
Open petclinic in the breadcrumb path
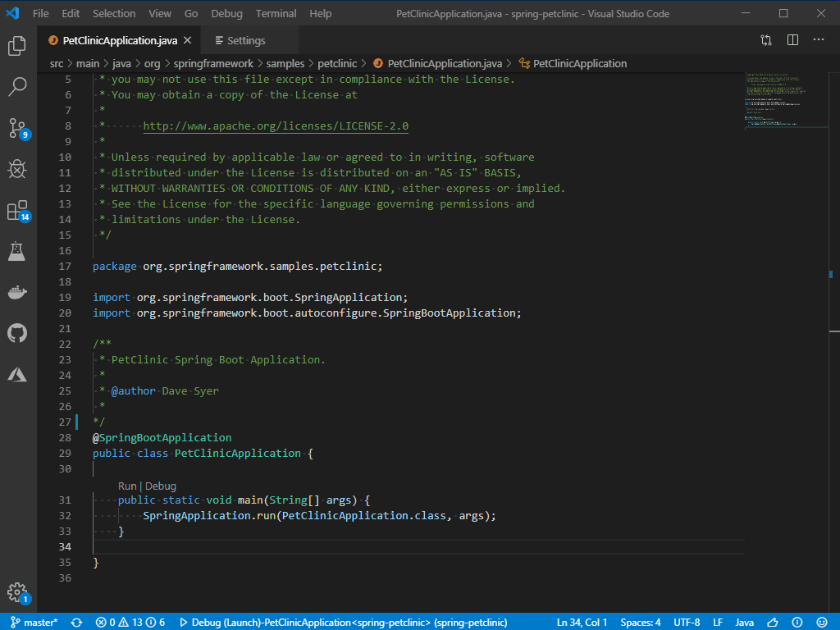[337, 62]
